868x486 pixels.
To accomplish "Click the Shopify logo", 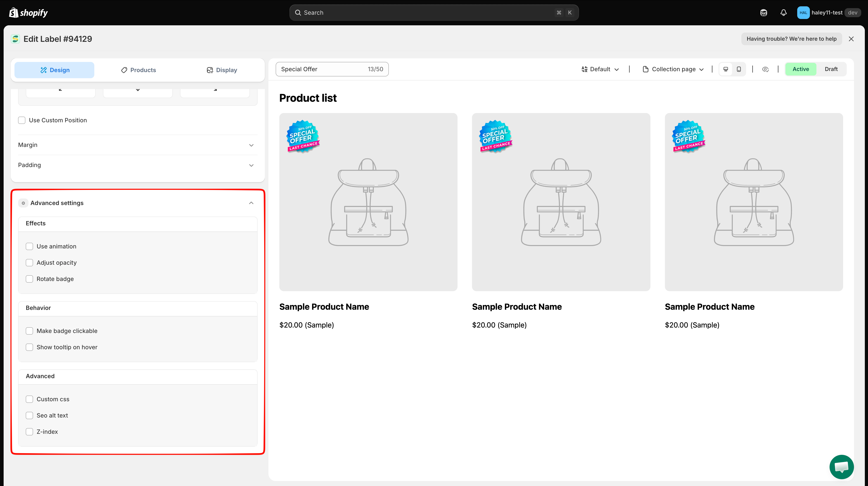I will click(x=28, y=12).
